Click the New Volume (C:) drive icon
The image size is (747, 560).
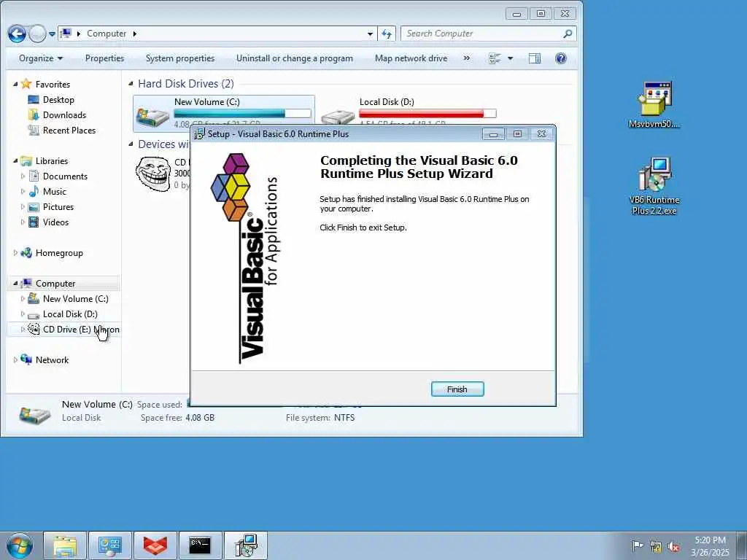(152, 116)
